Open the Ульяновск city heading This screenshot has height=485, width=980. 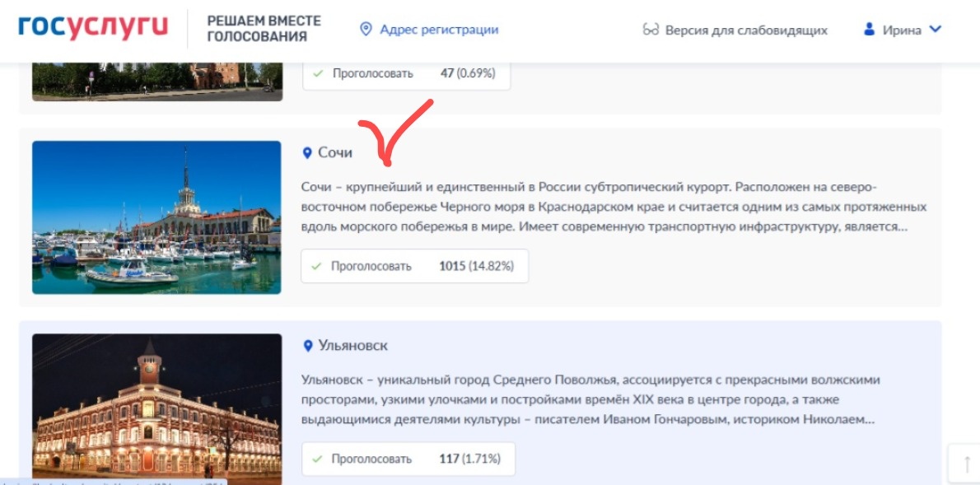click(x=353, y=346)
